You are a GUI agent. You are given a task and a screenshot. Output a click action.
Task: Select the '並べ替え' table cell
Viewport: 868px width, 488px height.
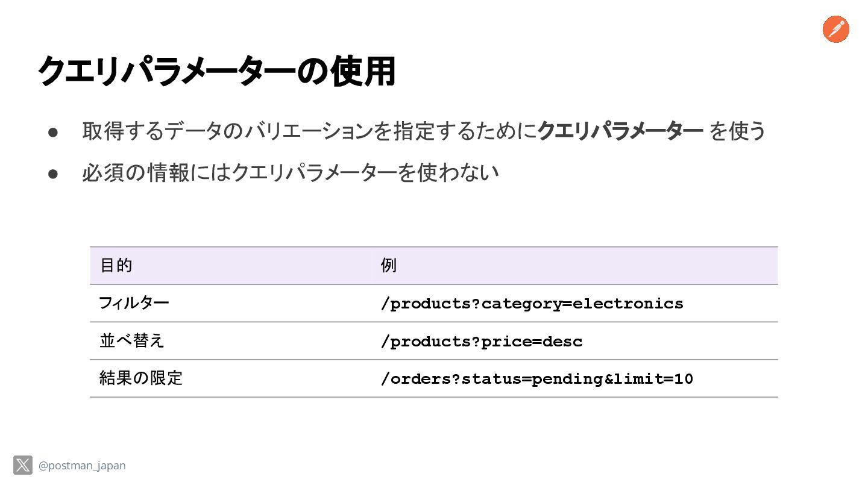[x=131, y=341]
